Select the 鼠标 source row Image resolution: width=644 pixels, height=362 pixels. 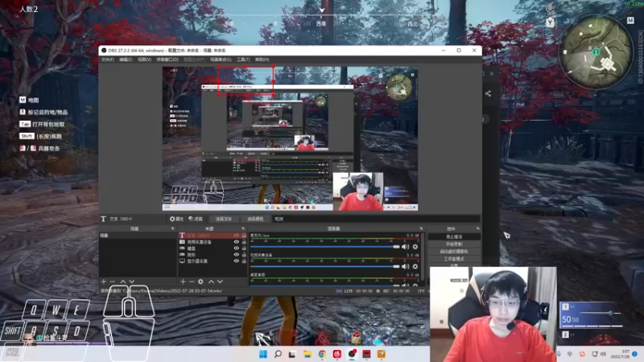coord(213,254)
